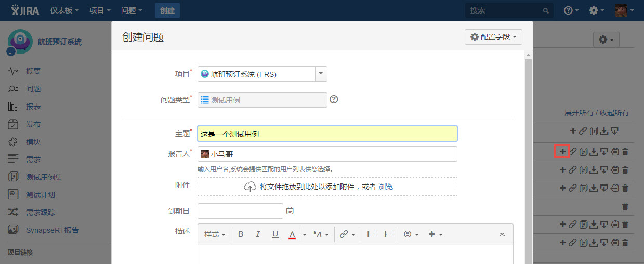The height and width of the screenshot is (264, 644).
Task: Click the 到期日 date input
Action: point(241,211)
